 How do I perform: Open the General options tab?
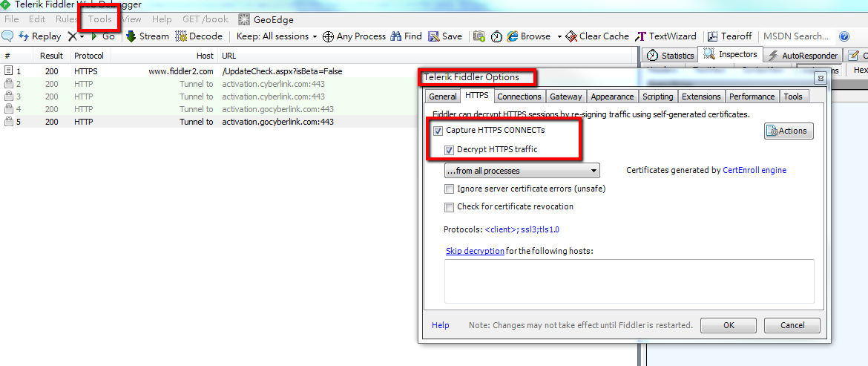click(442, 97)
